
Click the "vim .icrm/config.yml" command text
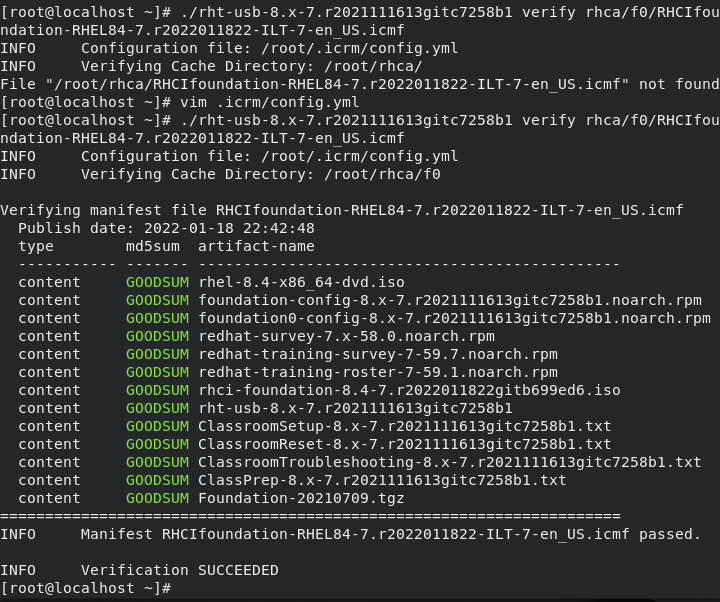tap(265, 102)
